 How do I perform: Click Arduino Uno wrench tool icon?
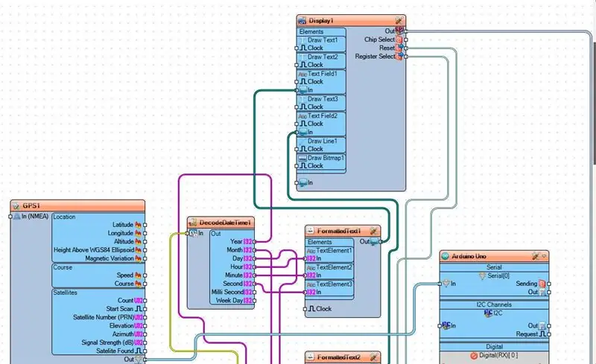pyautogui.click(x=536, y=256)
